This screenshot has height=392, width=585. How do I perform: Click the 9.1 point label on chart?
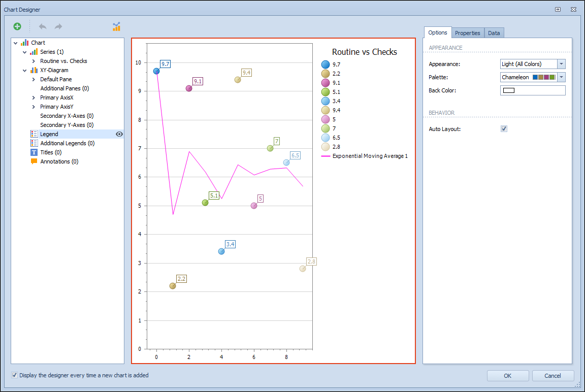click(x=198, y=81)
